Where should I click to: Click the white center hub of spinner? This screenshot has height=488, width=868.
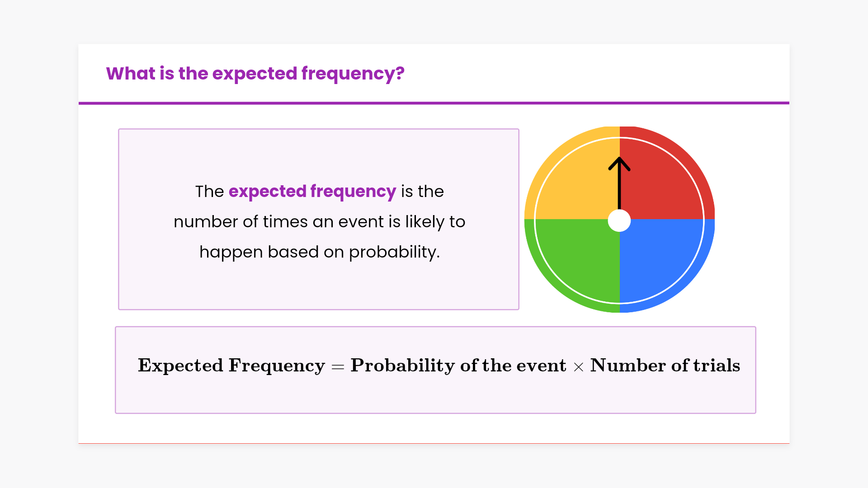click(x=619, y=221)
